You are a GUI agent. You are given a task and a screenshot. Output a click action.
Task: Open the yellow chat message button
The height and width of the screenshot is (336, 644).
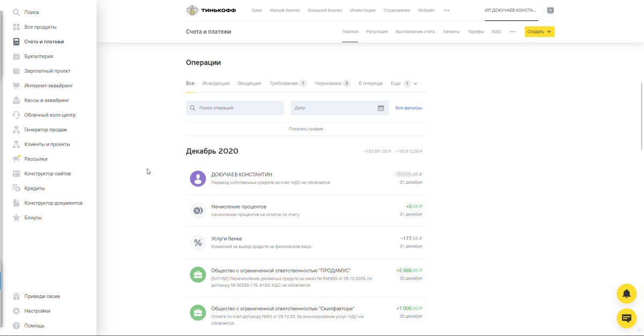pyautogui.click(x=626, y=318)
